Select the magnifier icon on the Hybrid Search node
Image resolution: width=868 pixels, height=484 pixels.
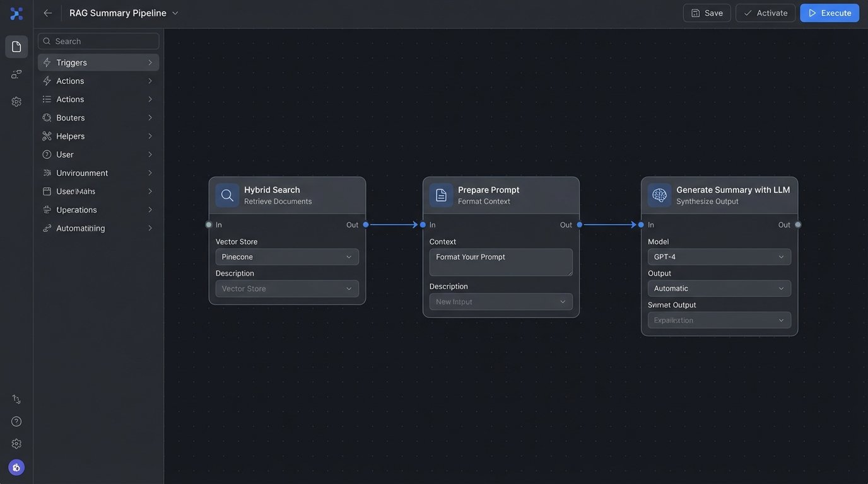228,194
